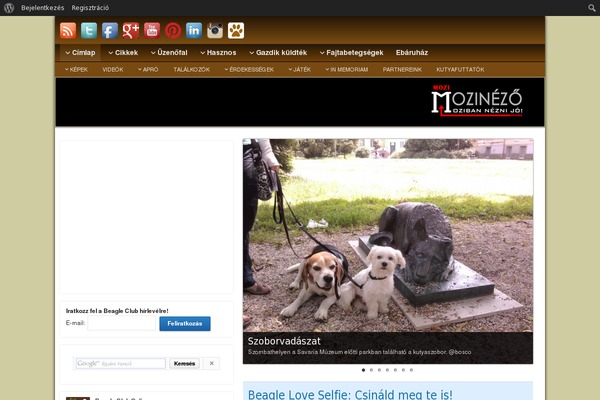
Task: Focus the newsletter E-mail field
Action: pyautogui.click(x=122, y=323)
